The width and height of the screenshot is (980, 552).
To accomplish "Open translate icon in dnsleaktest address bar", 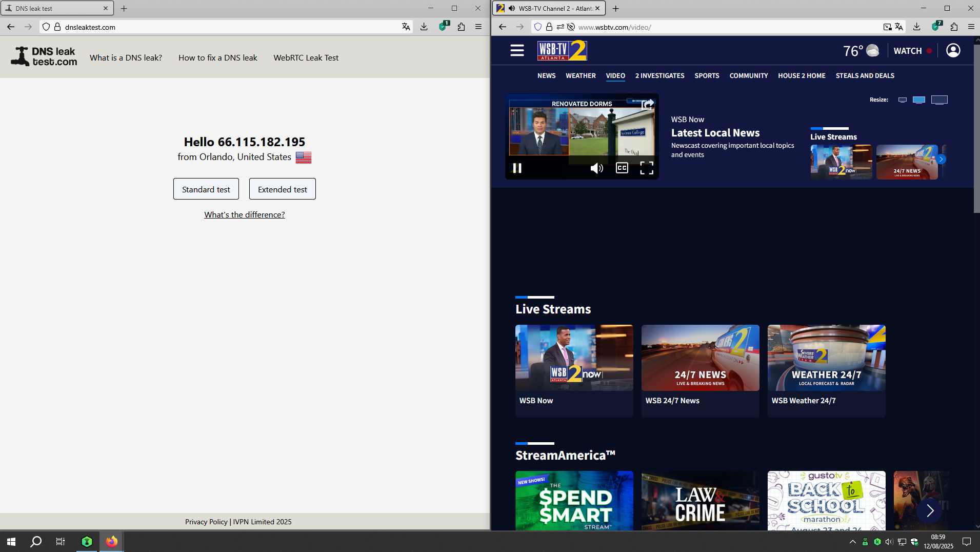I will tap(406, 27).
